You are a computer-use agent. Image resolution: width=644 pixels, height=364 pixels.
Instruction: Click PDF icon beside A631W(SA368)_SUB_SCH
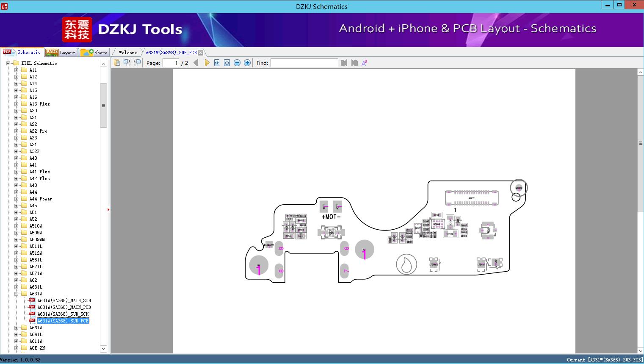click(x=32, y=314)
